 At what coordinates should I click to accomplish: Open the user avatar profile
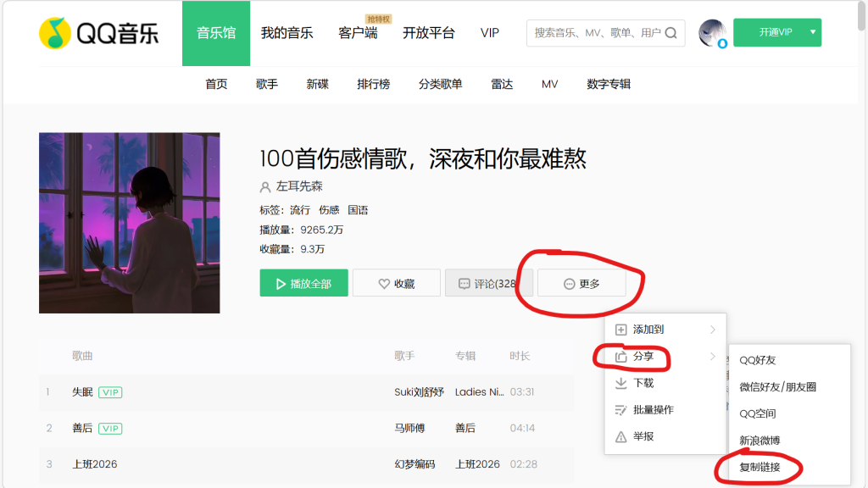click(712, 33)
